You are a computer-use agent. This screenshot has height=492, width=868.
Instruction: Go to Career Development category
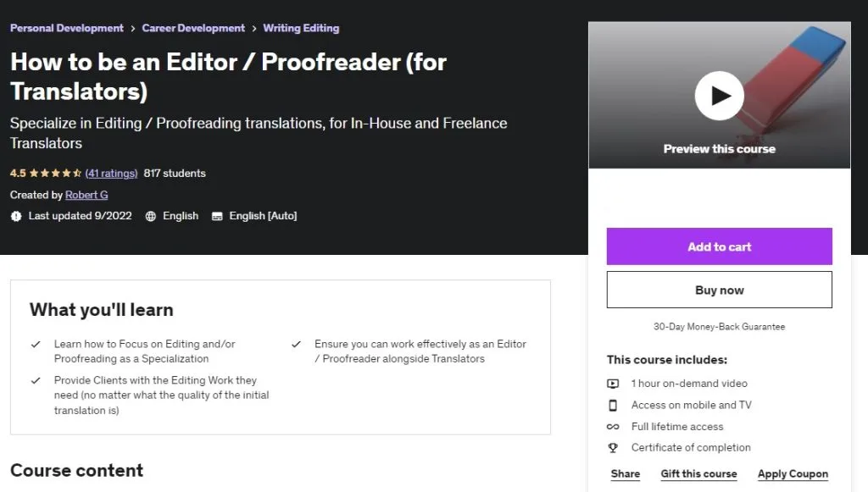pos(193,28)
